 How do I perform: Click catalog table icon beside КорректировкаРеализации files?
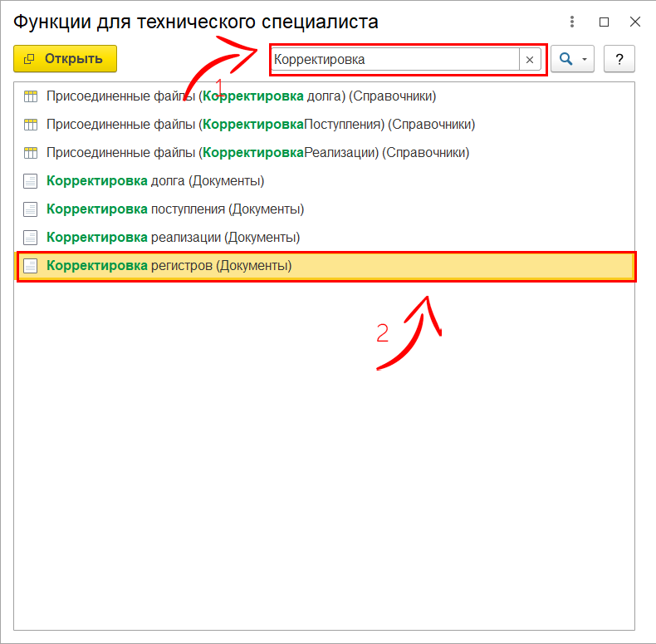click(31, 153)
